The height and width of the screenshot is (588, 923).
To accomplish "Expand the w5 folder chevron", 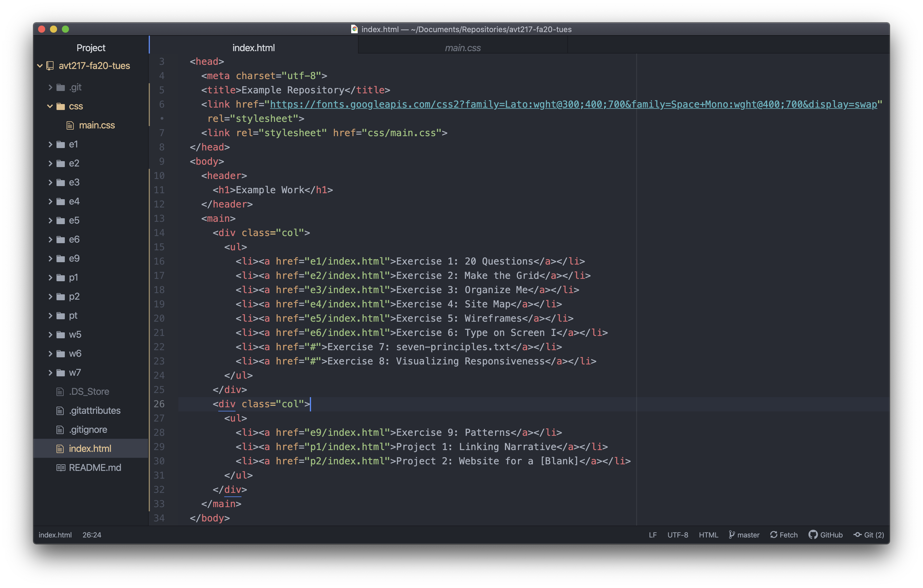I will pos(50,335).
